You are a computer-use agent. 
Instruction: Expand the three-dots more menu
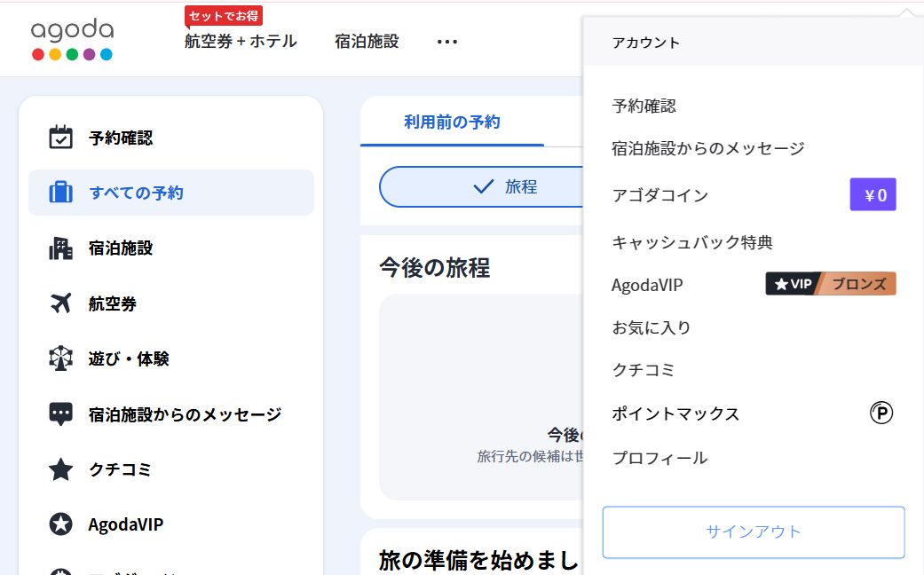[x=446, y=42]
